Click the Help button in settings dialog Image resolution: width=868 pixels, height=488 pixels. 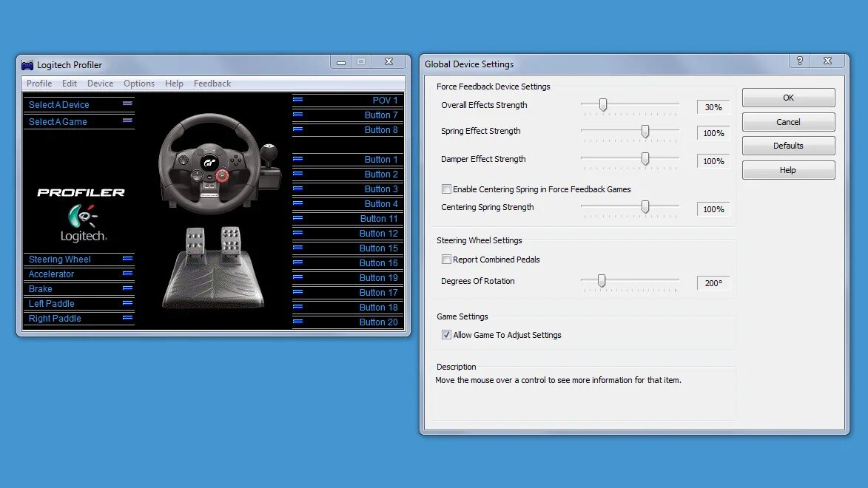pos(788,170)
